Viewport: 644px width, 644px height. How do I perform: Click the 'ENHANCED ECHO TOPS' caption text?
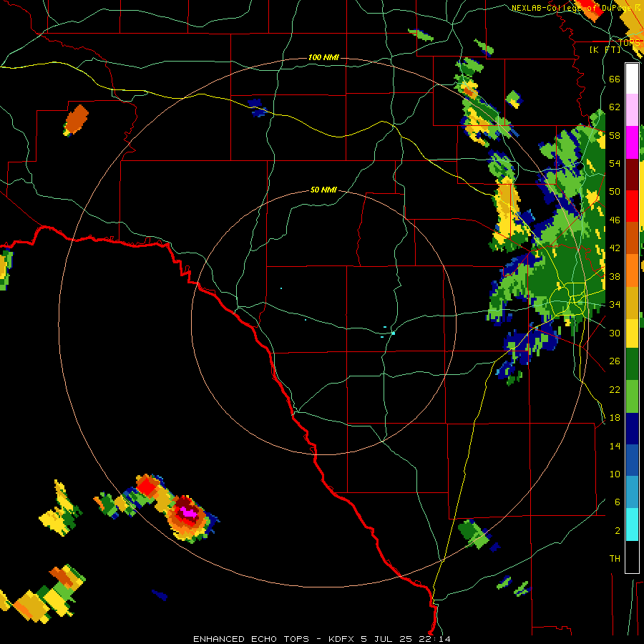pos(251,639)
